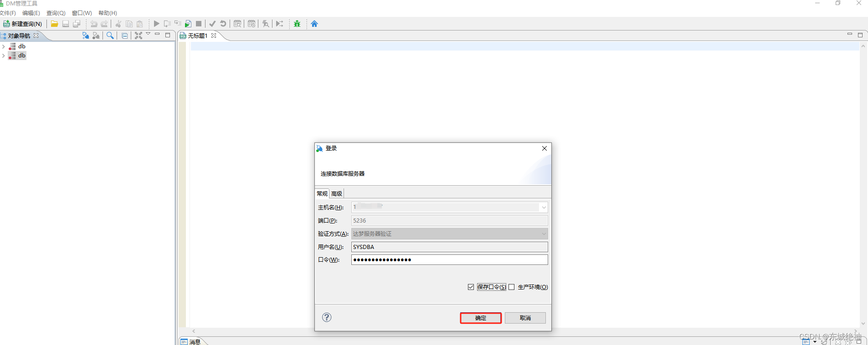Minimize the object navigator pane
Screen dimensions: 868x345
(157, 34)
